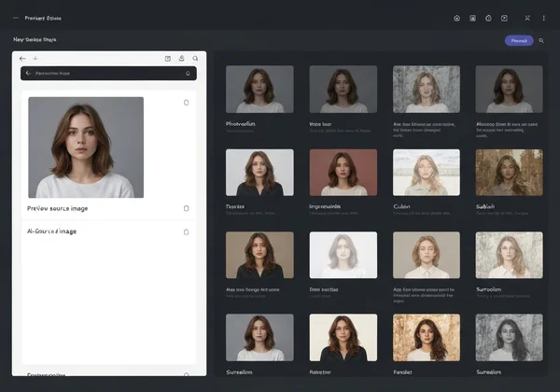The width and height of the screenshot is (560, 392).
Task: Open the large source portrait in the left panel
Action: tap(86, 147)
